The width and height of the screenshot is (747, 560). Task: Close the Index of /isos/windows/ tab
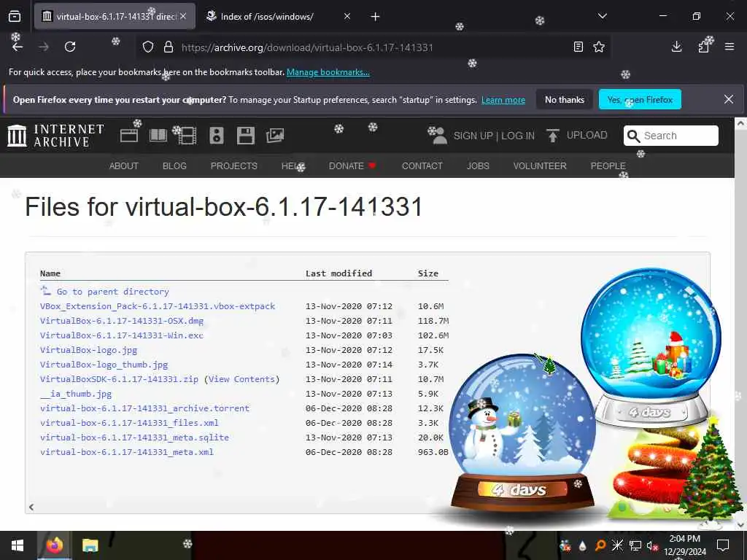click(x=347, y=16)
